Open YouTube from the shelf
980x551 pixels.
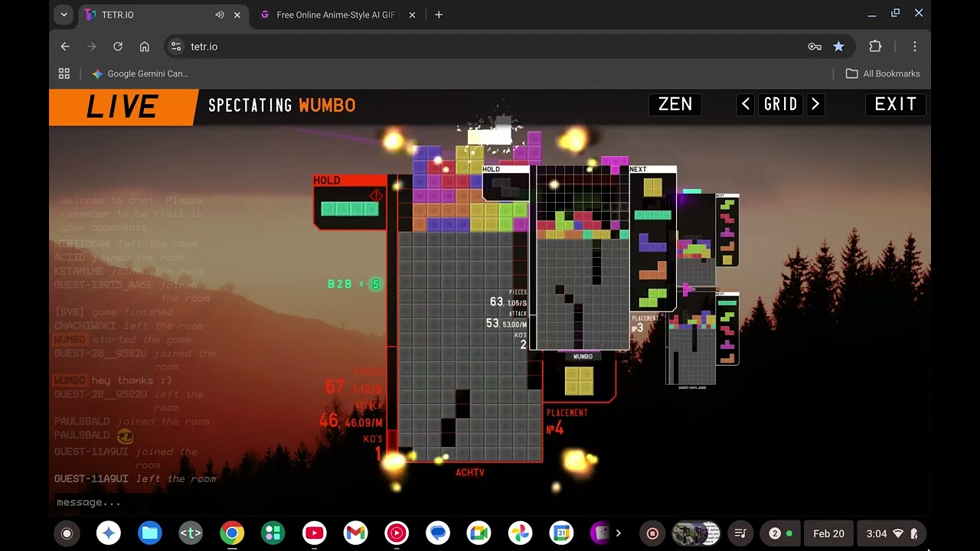pyautogui.click(x=314, y=533)
